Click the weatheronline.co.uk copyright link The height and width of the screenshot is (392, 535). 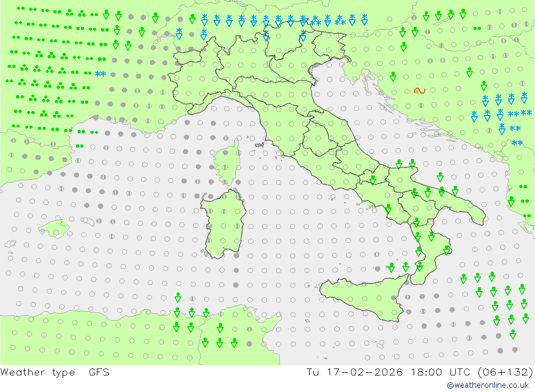point(488,385)
